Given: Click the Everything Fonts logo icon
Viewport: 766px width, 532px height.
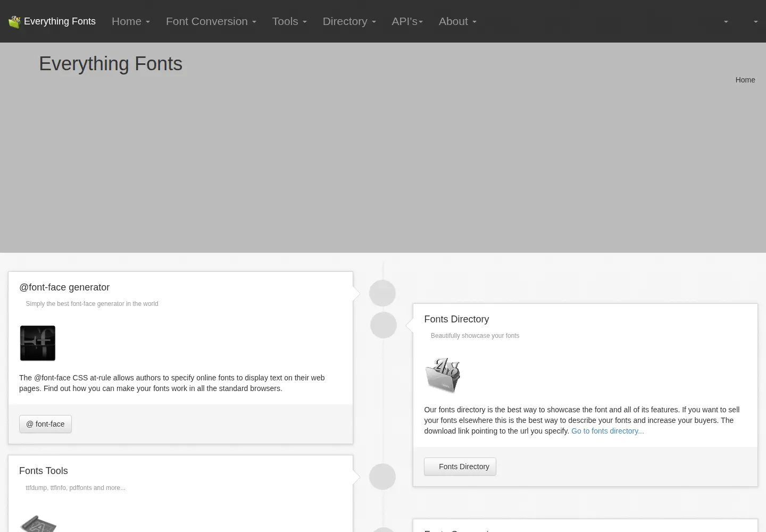Looking at the screenshot, I should [x=14, y=22].
